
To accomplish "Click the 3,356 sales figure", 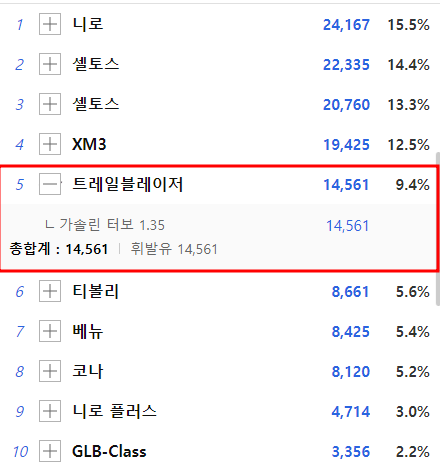I will [351, 452].
